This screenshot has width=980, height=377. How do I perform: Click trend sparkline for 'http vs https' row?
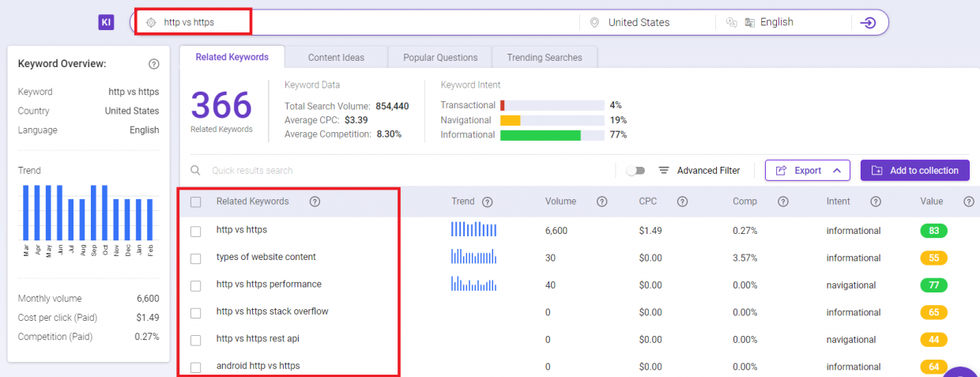[x=474, y=229]
